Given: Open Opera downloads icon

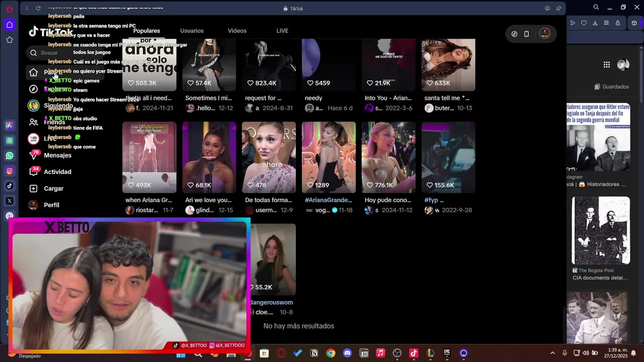Looking at the screenshot, I should pyautogui.click(x=595, y=23).
